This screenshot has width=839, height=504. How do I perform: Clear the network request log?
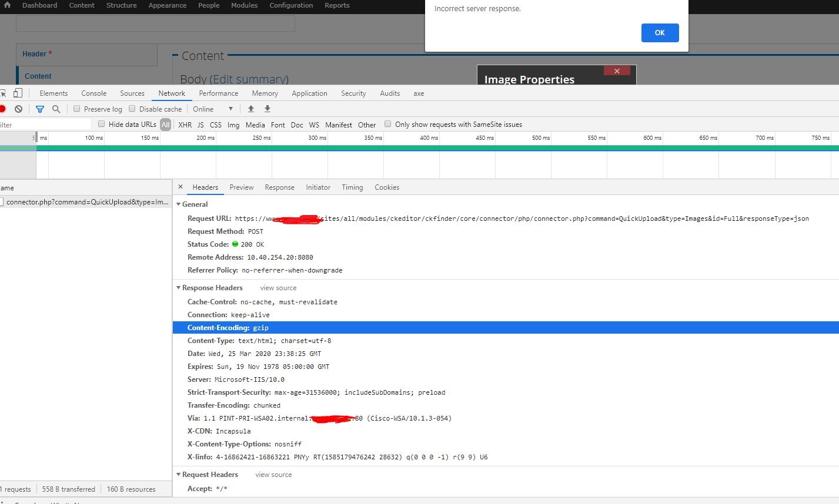[18, 109]
